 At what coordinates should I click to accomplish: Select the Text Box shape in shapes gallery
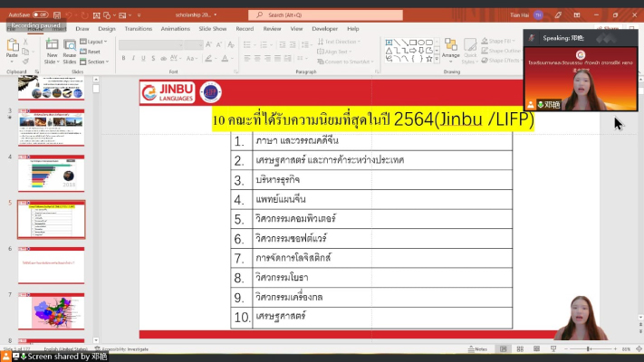pos(389,43)
